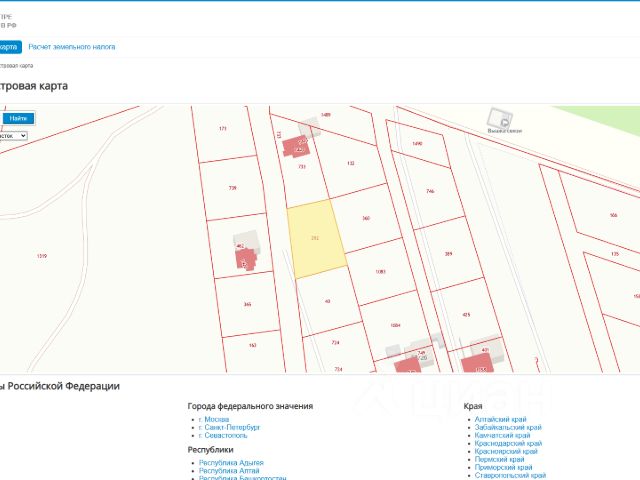Select parcel 360 on the map

point(365,218)
